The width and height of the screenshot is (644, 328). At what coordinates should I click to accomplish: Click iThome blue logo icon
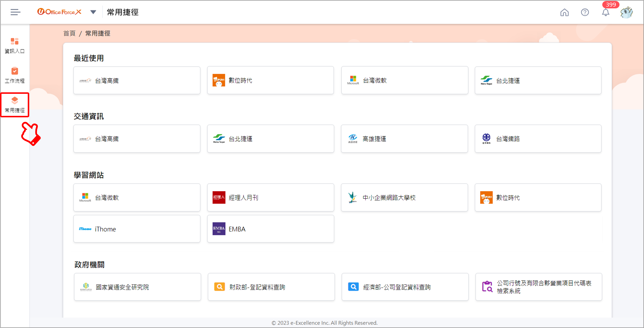click(x=85, y=229)
